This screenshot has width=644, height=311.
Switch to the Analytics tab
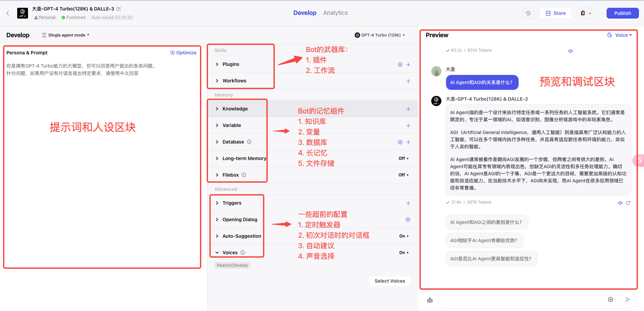[x=335, y=13]
